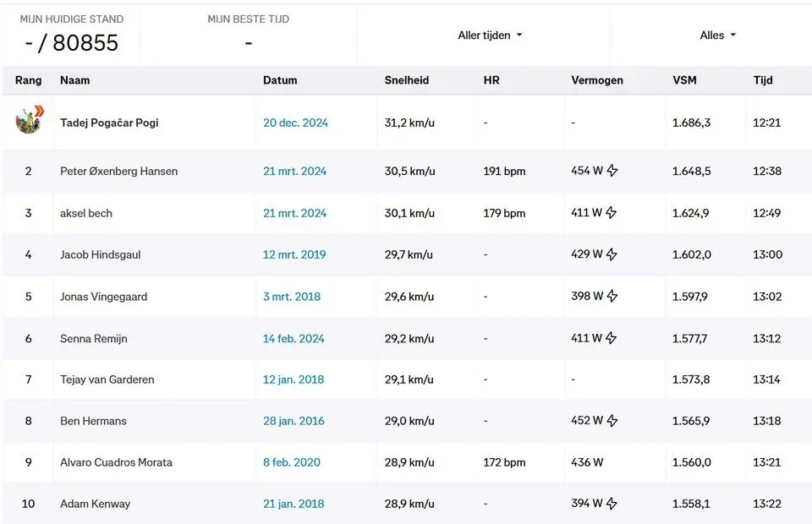Click the speed 29,0 km/u
Image resolution: width=812 pixels, height=524 pixels.
[409, 421]
